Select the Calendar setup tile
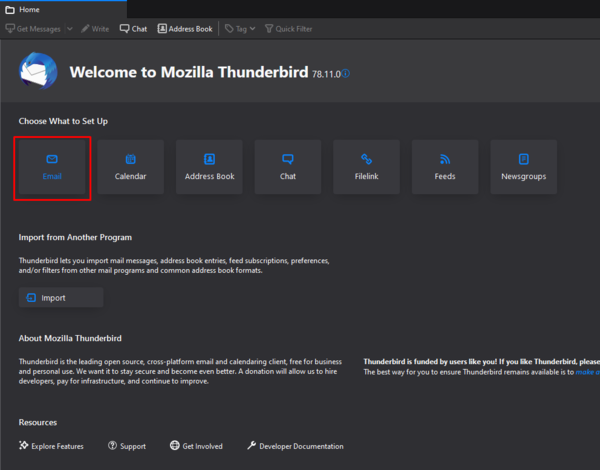 130,167
